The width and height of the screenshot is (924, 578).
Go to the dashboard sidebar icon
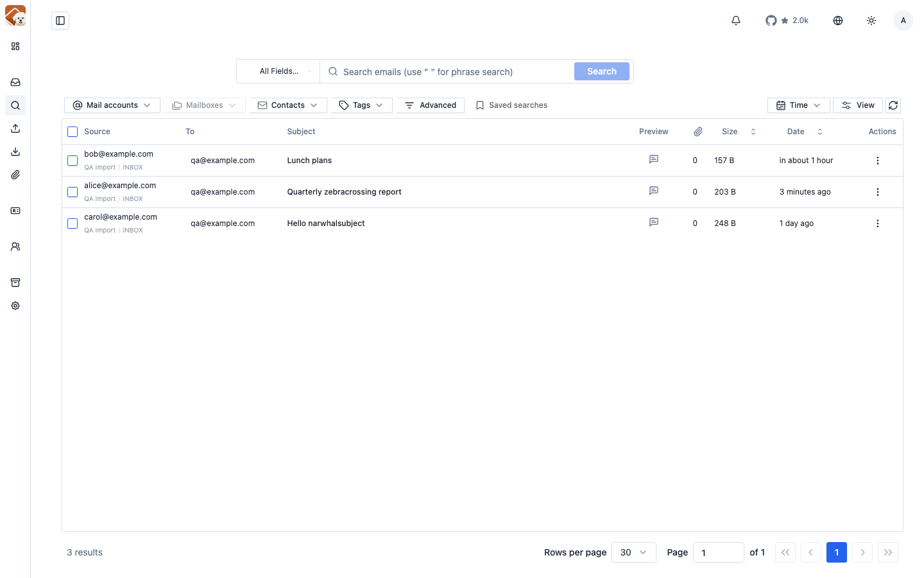click(x=15, y=46)
